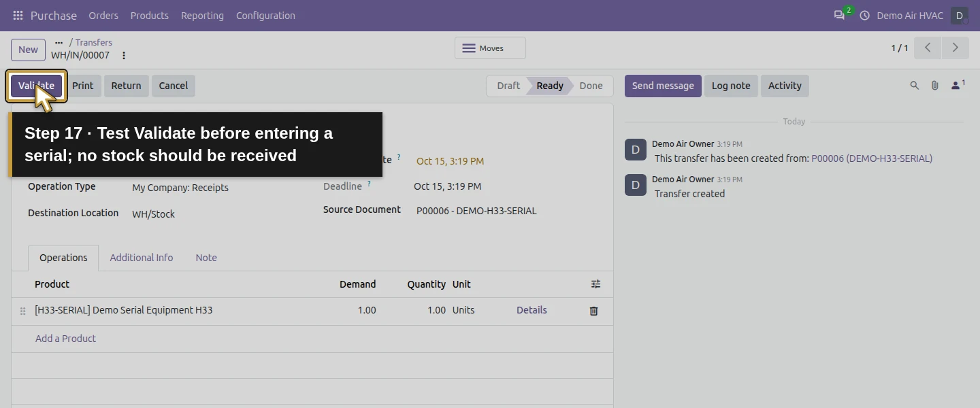
Task: Select the Done status stage
Action: [591, 86]
